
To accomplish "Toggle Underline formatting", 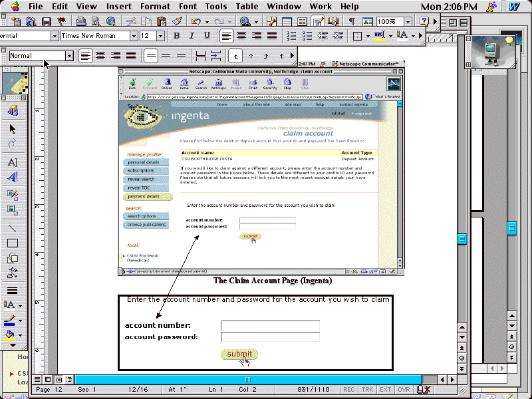I will point(207,36).
